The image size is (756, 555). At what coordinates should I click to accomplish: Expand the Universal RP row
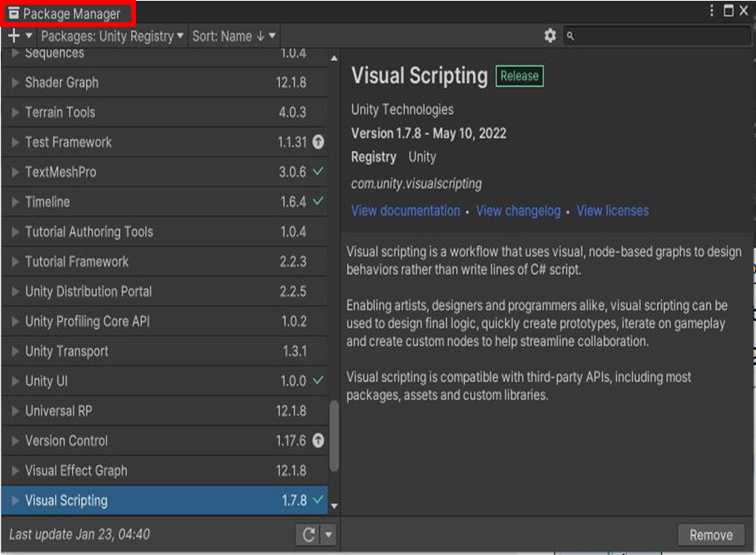pos(16,411)
